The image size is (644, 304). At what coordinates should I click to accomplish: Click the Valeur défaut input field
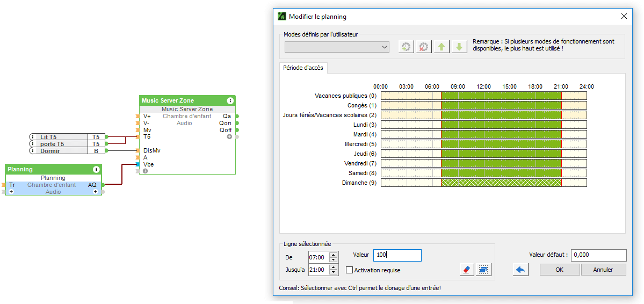pos(598,255)
